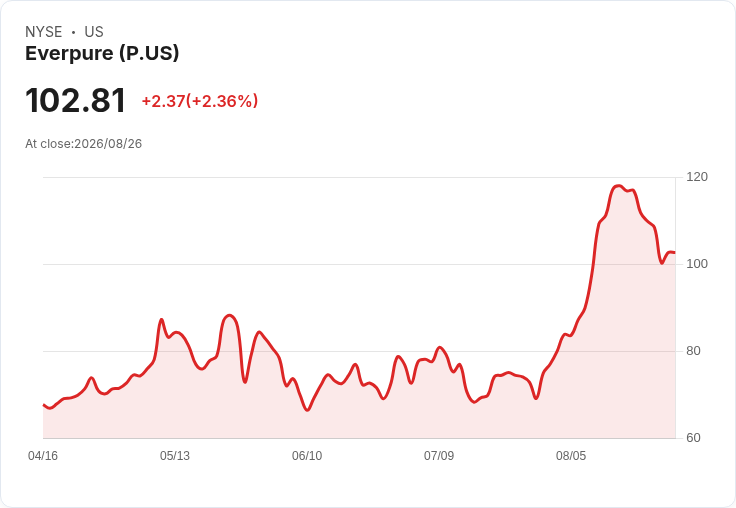Click the 100 price axis label
The width and height of the screenshot is (736, 508).
pos(697,264)
